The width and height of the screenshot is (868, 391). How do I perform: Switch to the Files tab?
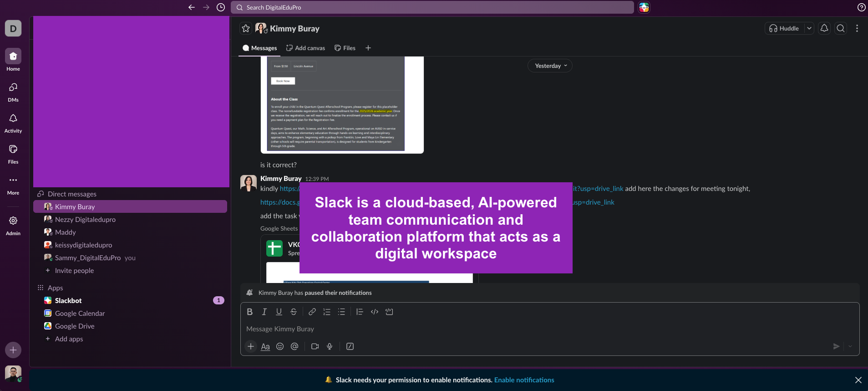coord(345,48)
